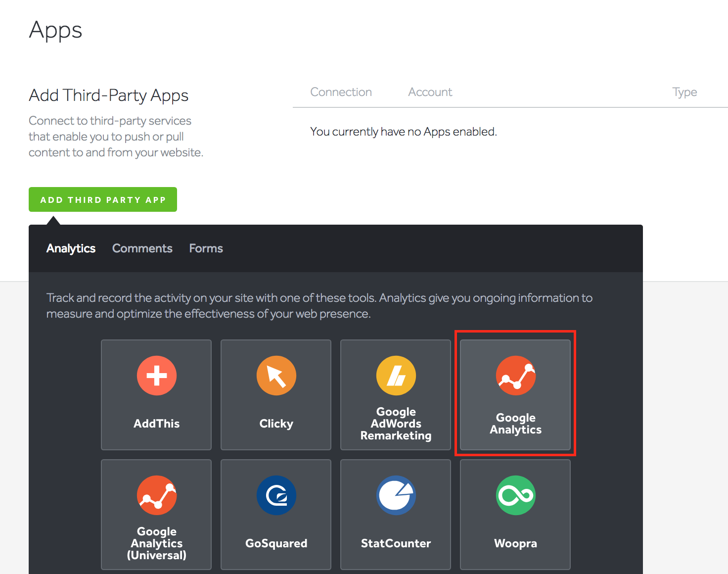Click the GoSquared label text
The height and width of the screenshot is (574, 728).
(276, 544)
